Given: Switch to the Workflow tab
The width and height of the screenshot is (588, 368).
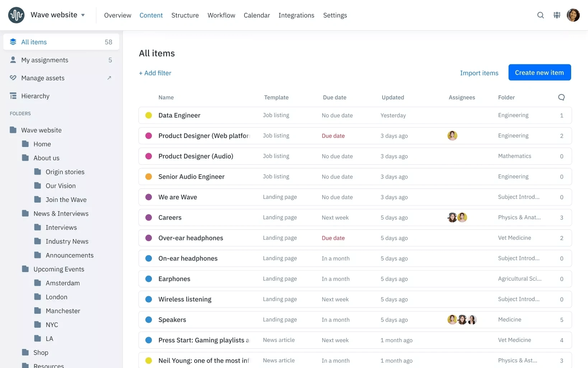Looking at the screenshot, I should tap(221, 15).
